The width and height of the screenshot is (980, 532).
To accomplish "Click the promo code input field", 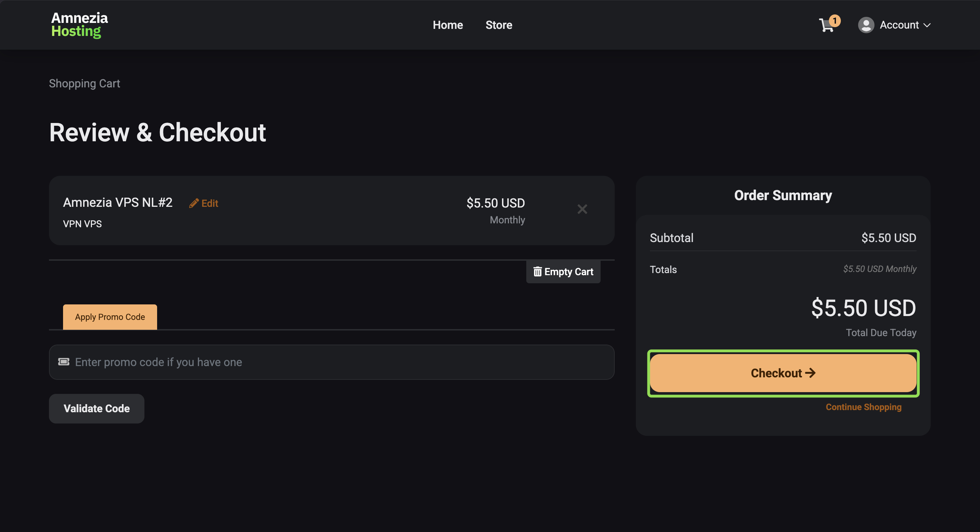I will click(332, 362).
